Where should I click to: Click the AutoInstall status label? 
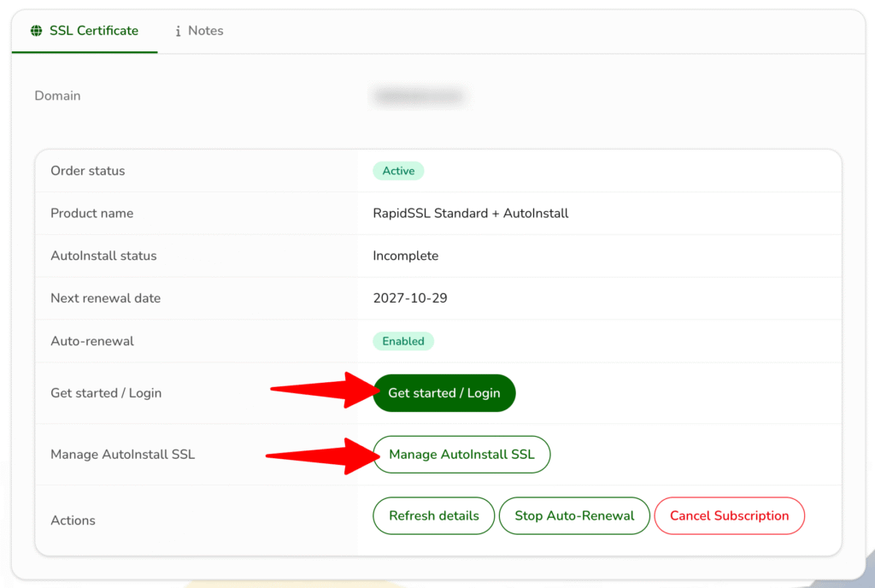coord(103,256)
